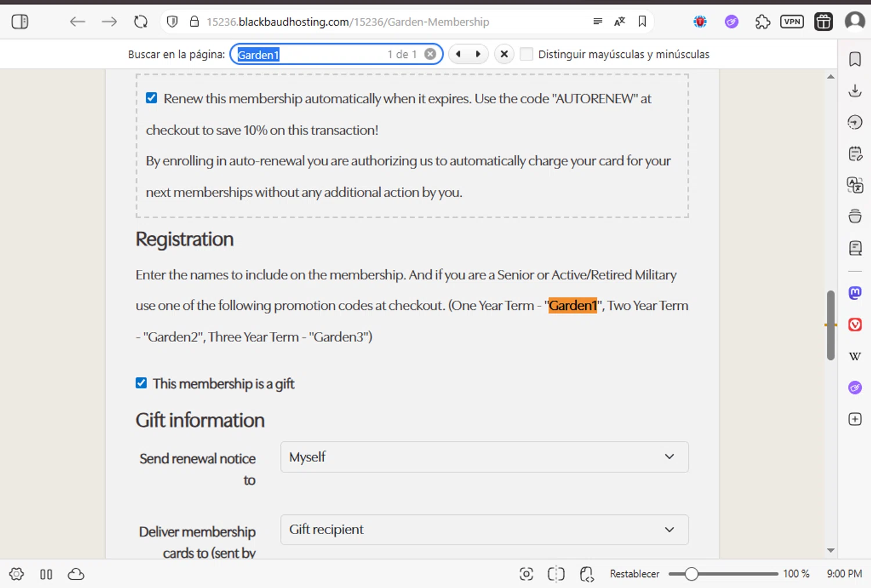
Task: Translate this page via address bar icon
Action: [x=620, y=21]
